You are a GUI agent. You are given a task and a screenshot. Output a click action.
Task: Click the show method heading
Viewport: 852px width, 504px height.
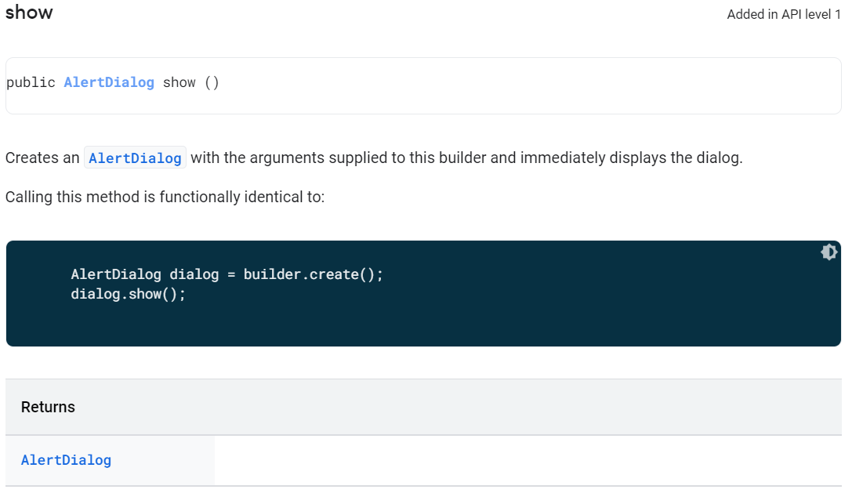coord(29,13)
